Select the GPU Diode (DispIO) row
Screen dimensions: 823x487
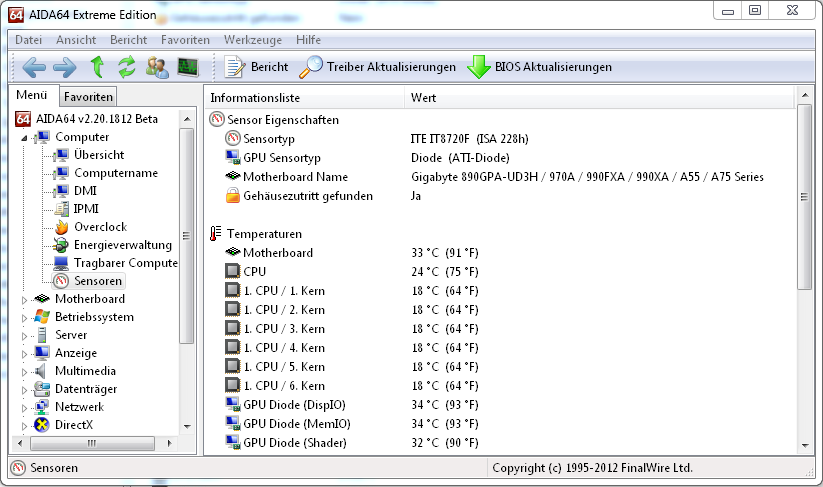coord(499,405)
